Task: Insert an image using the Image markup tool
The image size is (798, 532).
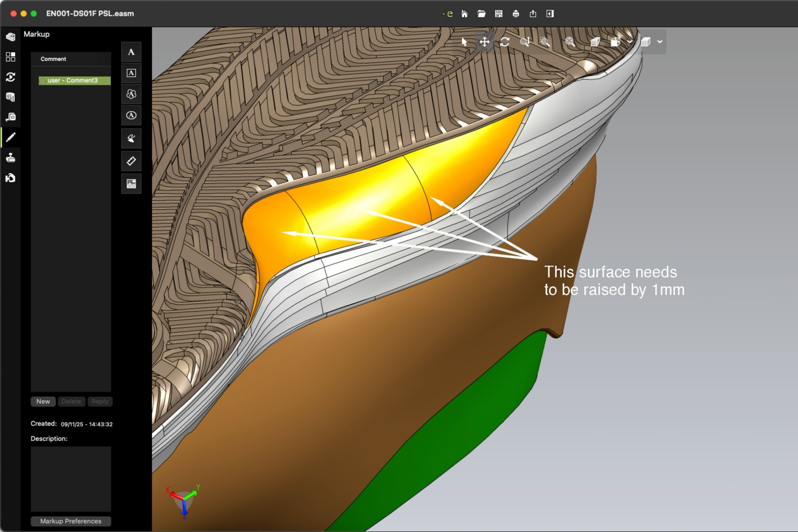Action: coord(131,184)
